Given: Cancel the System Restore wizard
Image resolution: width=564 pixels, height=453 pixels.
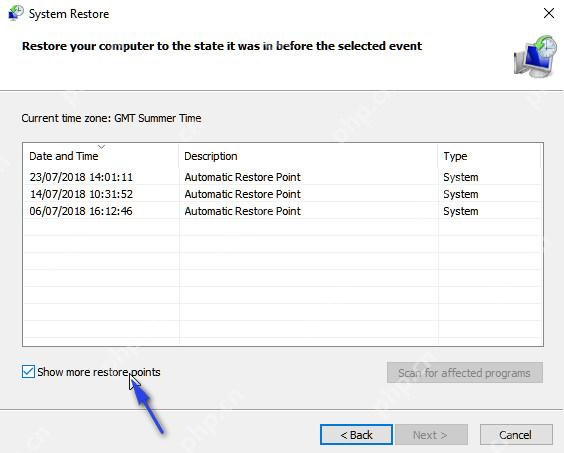Looking at the screenshot, I should coord(516,435).
